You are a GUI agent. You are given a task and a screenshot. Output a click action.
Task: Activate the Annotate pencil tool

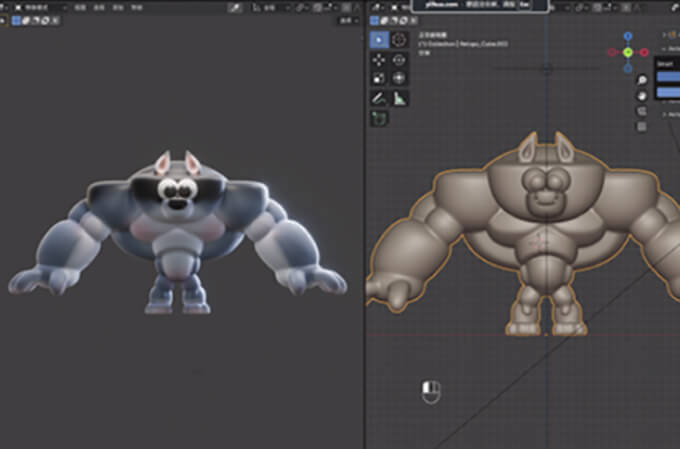coord(380,98)
